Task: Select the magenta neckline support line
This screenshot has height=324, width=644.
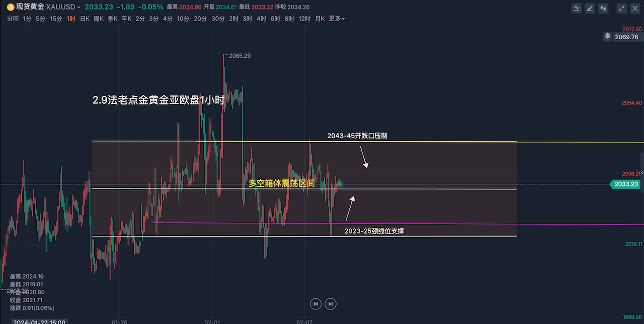Action: [453, 224]
